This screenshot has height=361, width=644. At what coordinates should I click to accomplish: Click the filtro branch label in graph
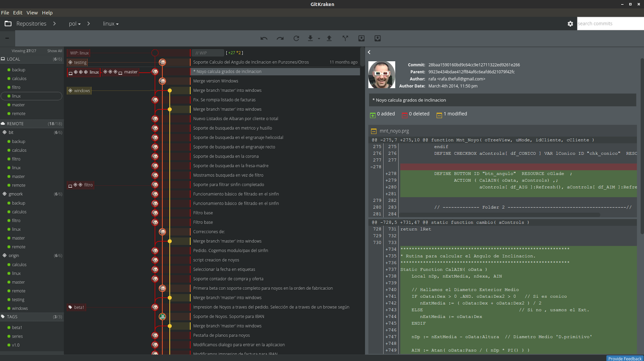81,185
